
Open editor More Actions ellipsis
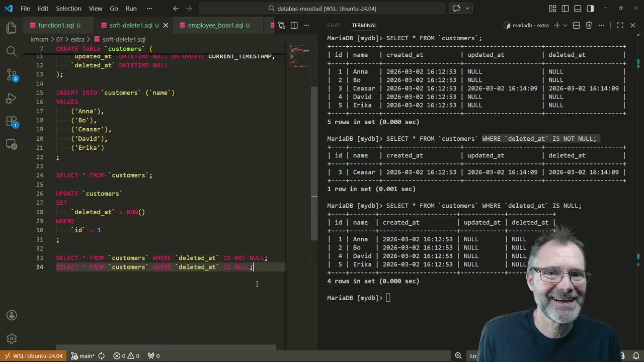[307, 25]
